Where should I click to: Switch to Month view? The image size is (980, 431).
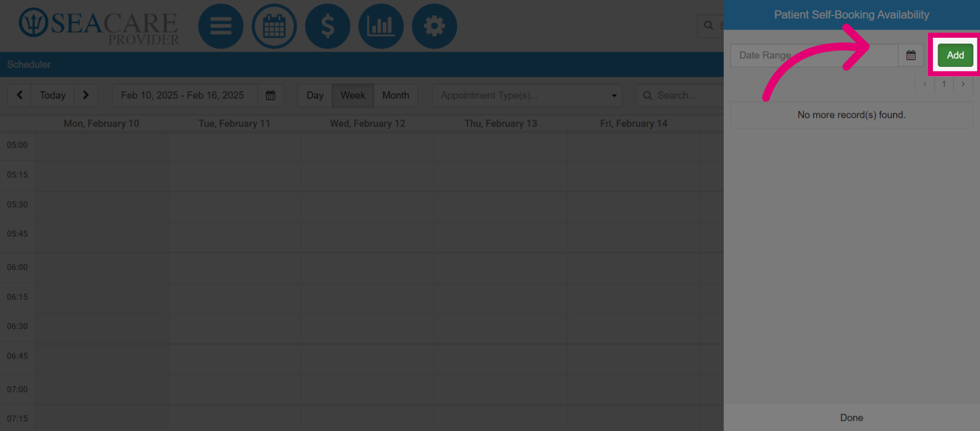point(396,95)
